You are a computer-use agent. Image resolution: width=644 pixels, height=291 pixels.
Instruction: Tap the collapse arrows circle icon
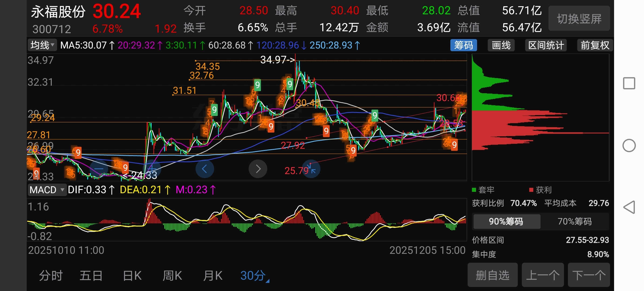pyautogui.click(x=311, y=169)
